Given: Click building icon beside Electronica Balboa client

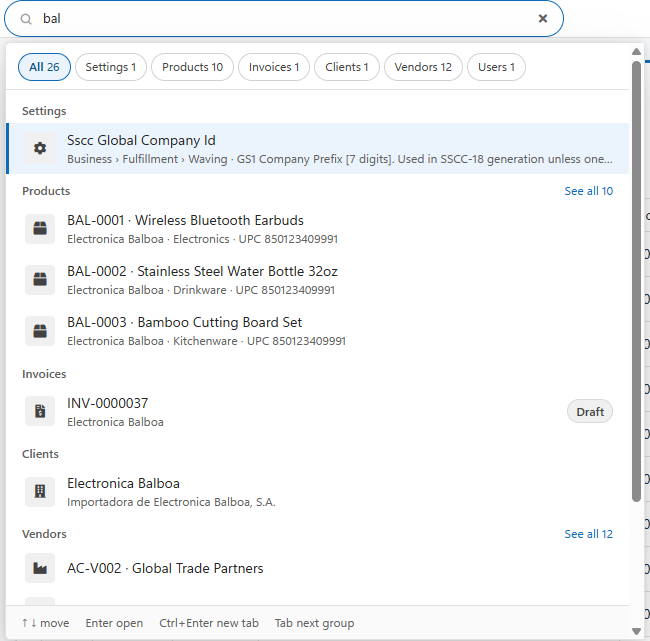Looking at the screenshot, I should click(40, 492).
